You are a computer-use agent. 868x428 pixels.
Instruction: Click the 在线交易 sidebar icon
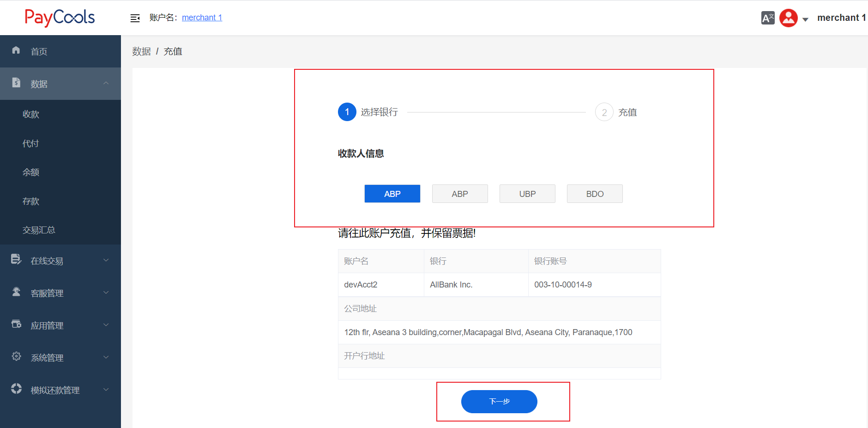click(16, 259)
